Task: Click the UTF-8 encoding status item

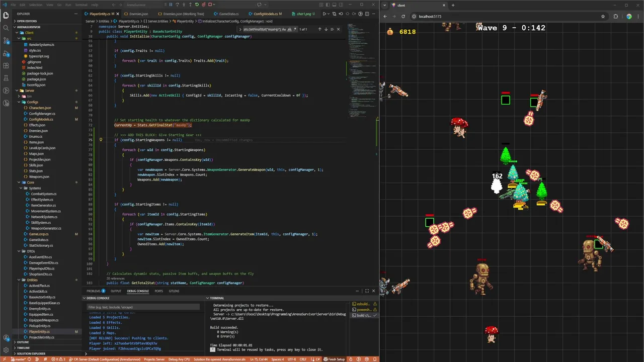Action: (x=292, y=359)
